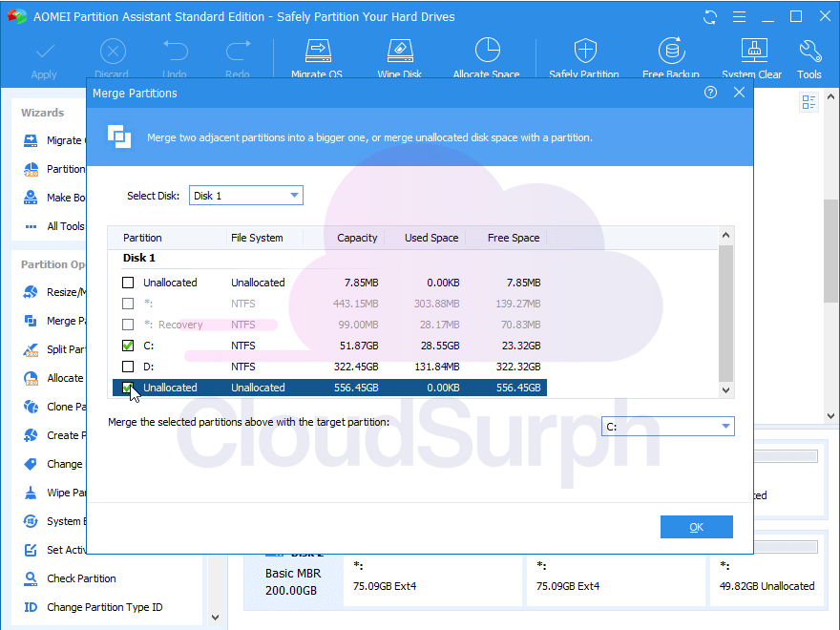Select Split Partition operation in sidebar
The height and width of the screenshot is (630, 840).
point(53,349)
